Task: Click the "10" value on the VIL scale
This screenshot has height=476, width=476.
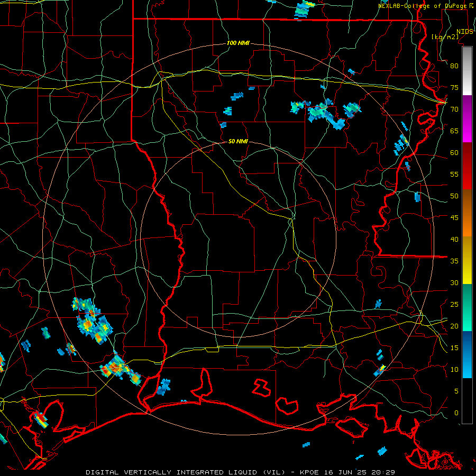Action: point(454,370)
